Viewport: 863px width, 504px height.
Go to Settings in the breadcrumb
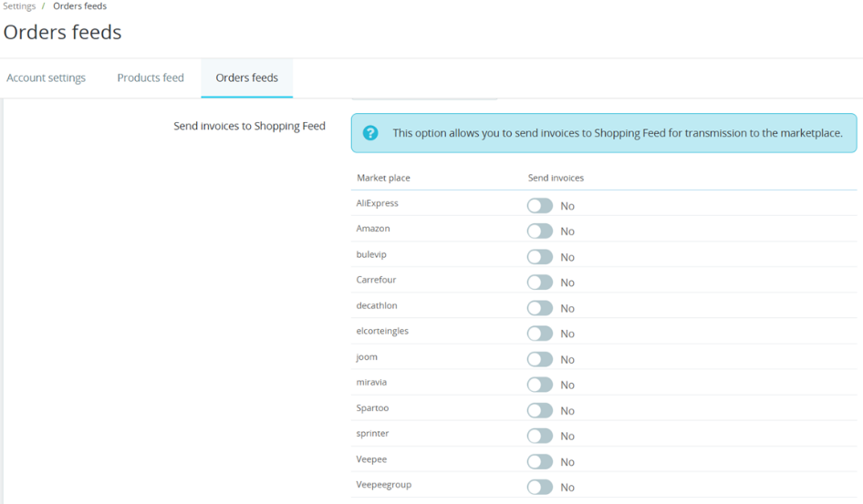(19, 6)
